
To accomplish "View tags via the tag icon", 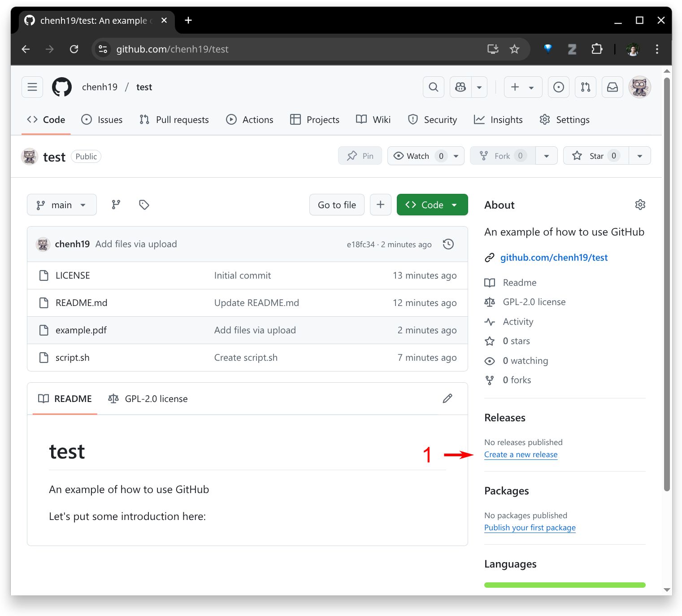I will click(144, 205).
